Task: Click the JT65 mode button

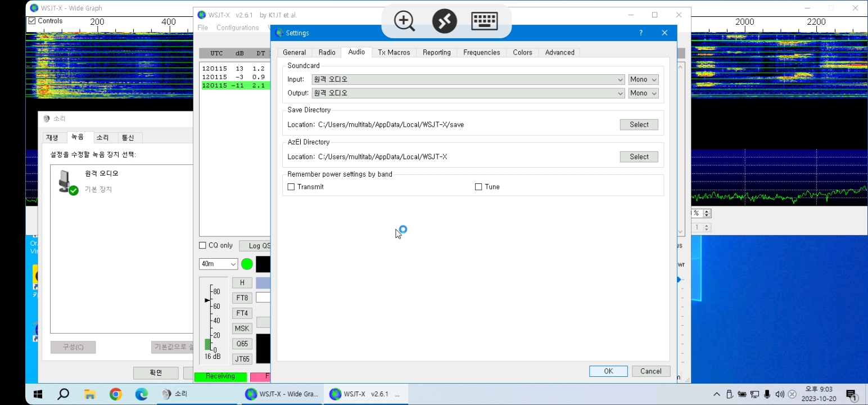Action: [x=242, y=359]
